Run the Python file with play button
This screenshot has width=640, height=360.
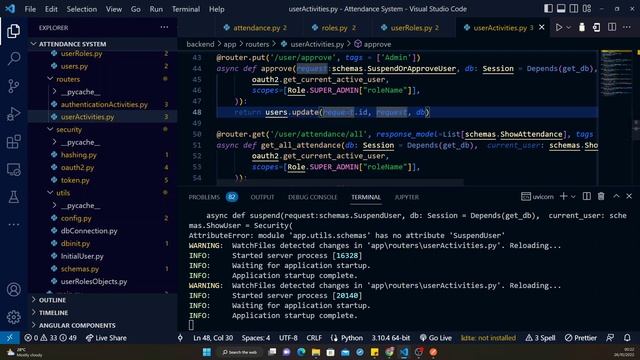[558, 27]
